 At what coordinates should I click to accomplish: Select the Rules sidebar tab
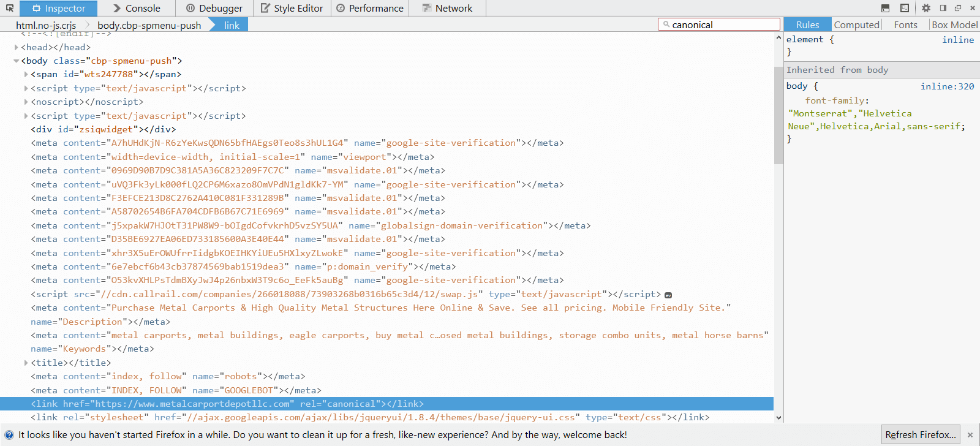808,25
